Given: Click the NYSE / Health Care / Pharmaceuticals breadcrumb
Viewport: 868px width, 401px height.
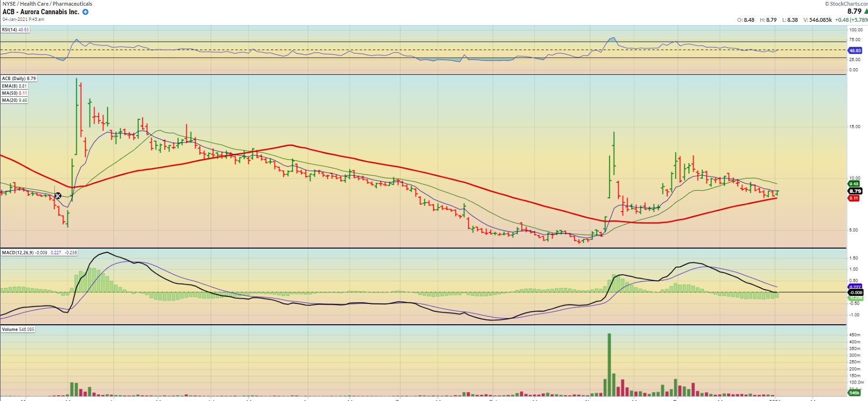Looking at the screenshot, I should coord(47,4).
